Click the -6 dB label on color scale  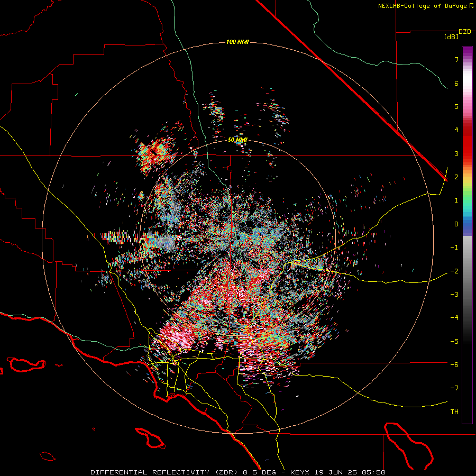(x=454, y=365)
